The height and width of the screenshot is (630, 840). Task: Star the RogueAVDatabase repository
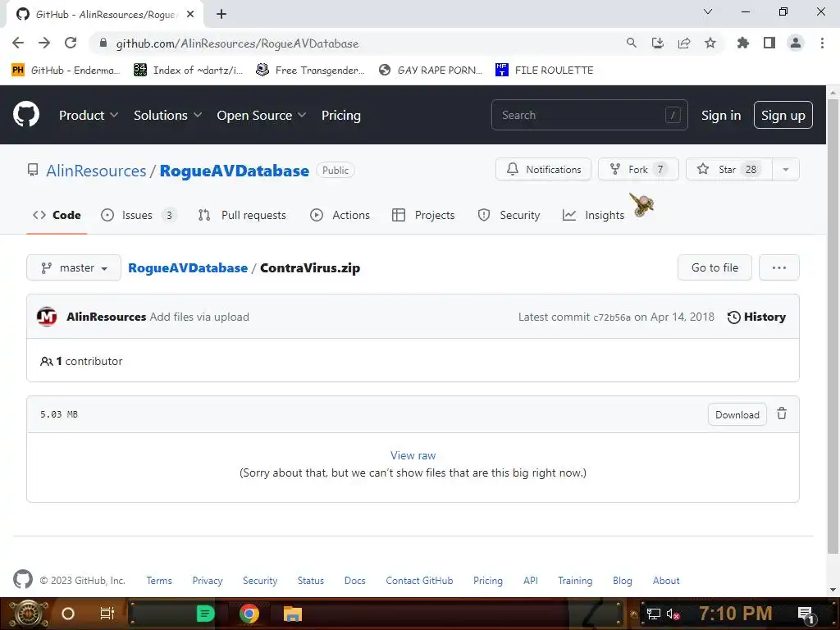point(729,169)
